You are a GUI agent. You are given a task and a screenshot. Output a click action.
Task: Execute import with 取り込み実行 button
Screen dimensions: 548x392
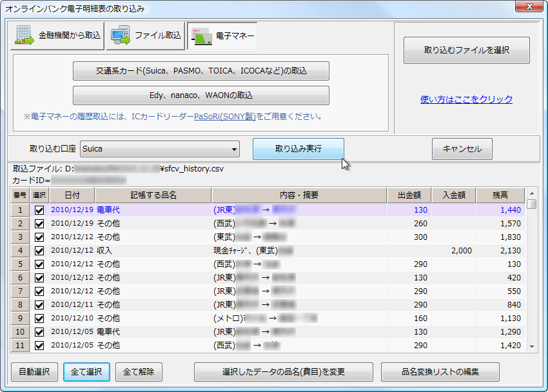tap(298, 148)
